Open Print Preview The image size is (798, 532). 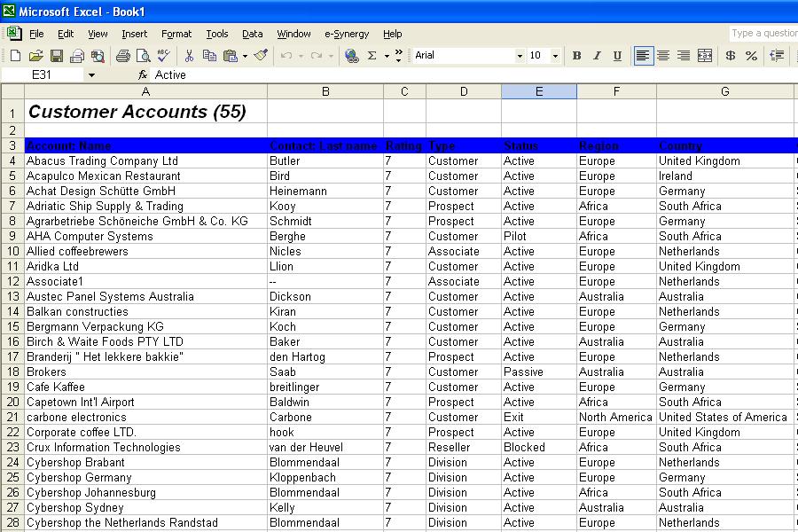point(142,55)
